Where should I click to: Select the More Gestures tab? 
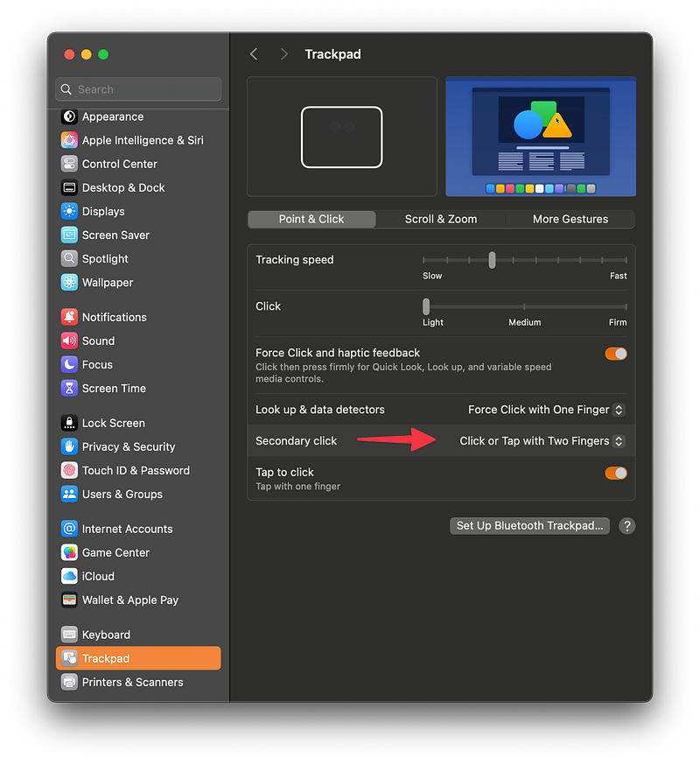[570, 219]
